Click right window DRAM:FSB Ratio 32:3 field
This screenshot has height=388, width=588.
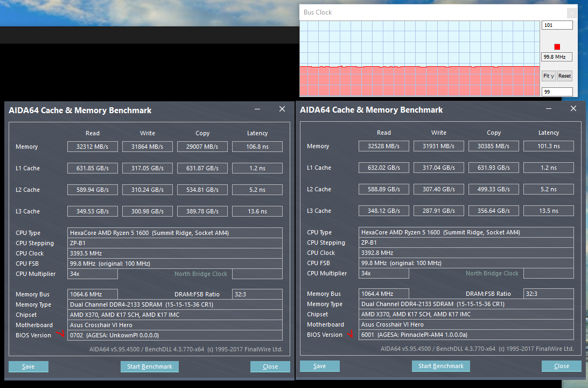pyautogui.click(x=549, y=294)
